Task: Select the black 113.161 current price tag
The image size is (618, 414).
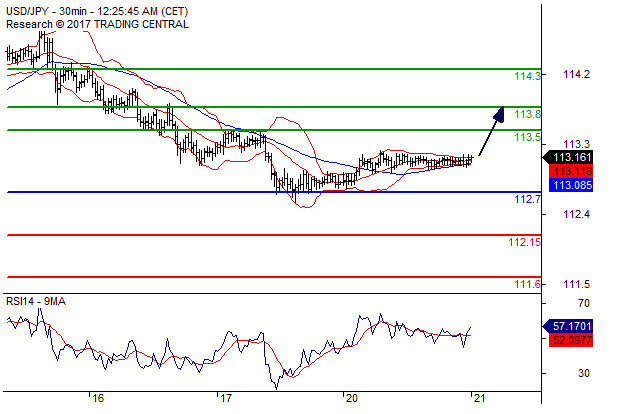Action: tap(568, 157)
